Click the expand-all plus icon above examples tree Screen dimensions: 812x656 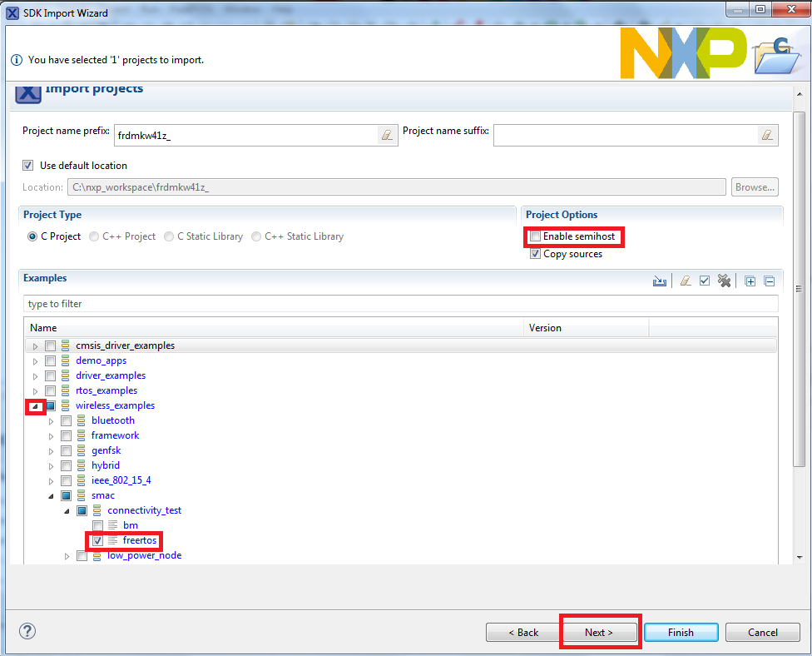coord(750,281)
